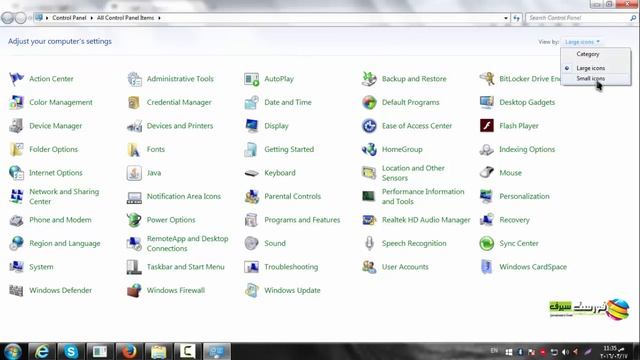Click the Java coffee cup icon
Viewport: 640px width, 360px height.
coord(134,173)
